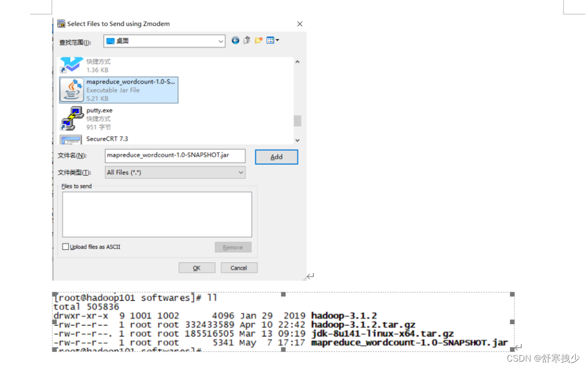Viewport: 588px width, 368px height.
Task: Click the mapreduce_wordcount-1.0-S... file name
Action: point(130,82)
